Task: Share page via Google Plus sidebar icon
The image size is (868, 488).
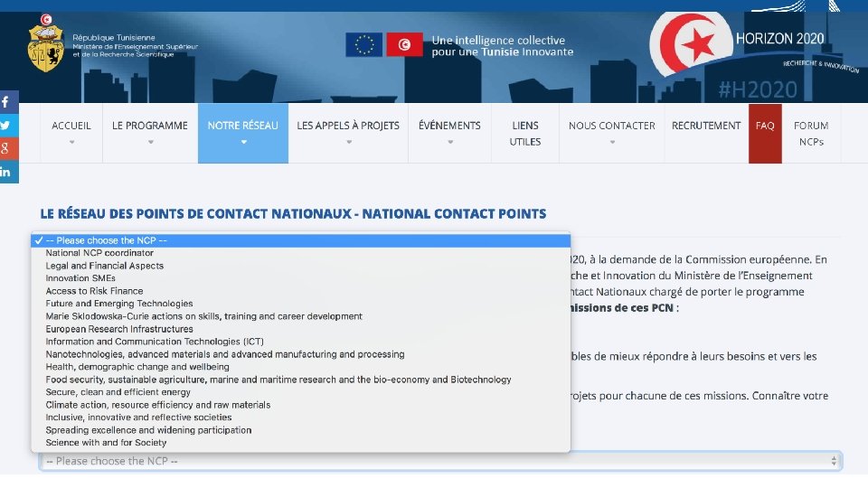Action: [x=9, y=148]
